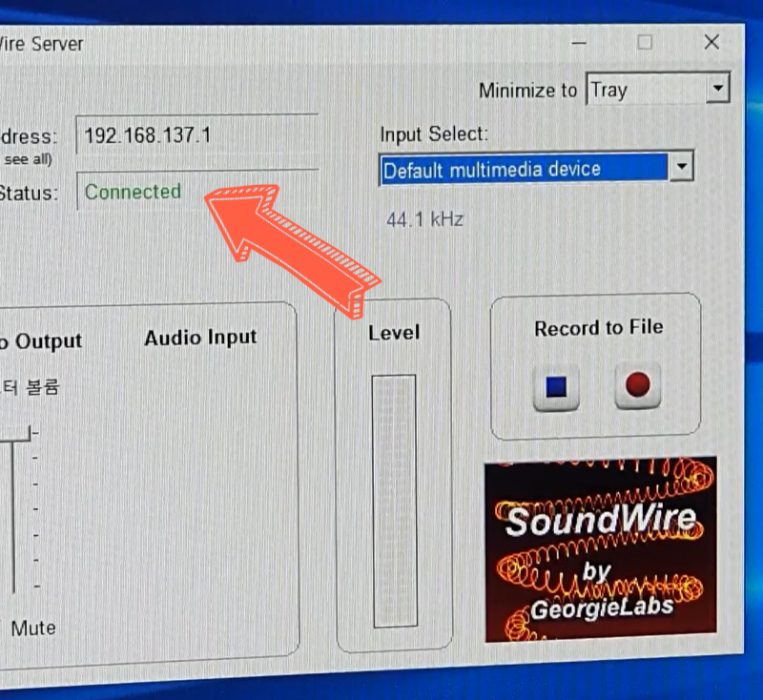Click the Connected status indicator
The height and width of the screenshot is (700, 763).
pos(132,192)
